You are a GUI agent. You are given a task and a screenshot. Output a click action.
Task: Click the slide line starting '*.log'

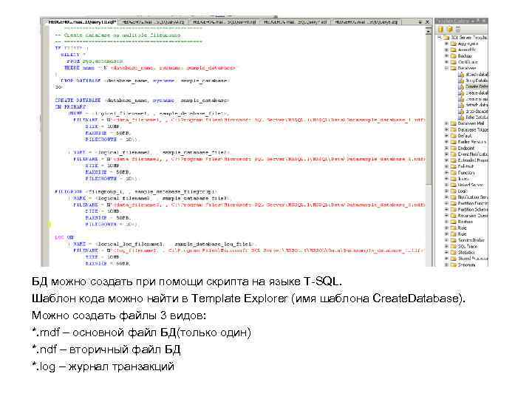coord(103,366)
